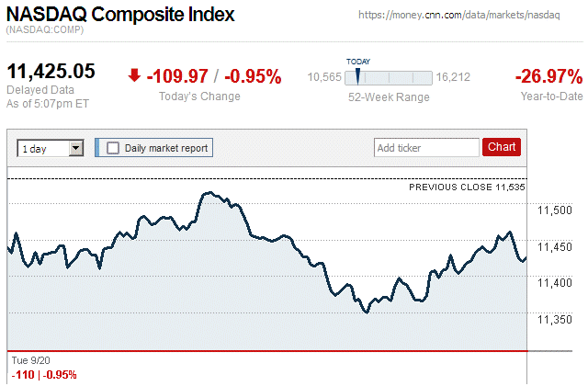
Task: Click the PREVIOUS CLOSE 11,535 label
Action: click(x=466, y=187)
